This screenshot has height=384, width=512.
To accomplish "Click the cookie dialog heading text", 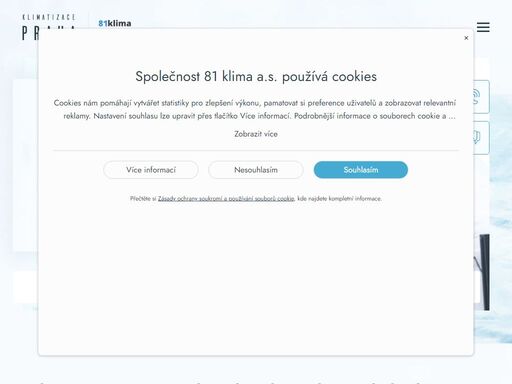I will [x=256, y=77].
